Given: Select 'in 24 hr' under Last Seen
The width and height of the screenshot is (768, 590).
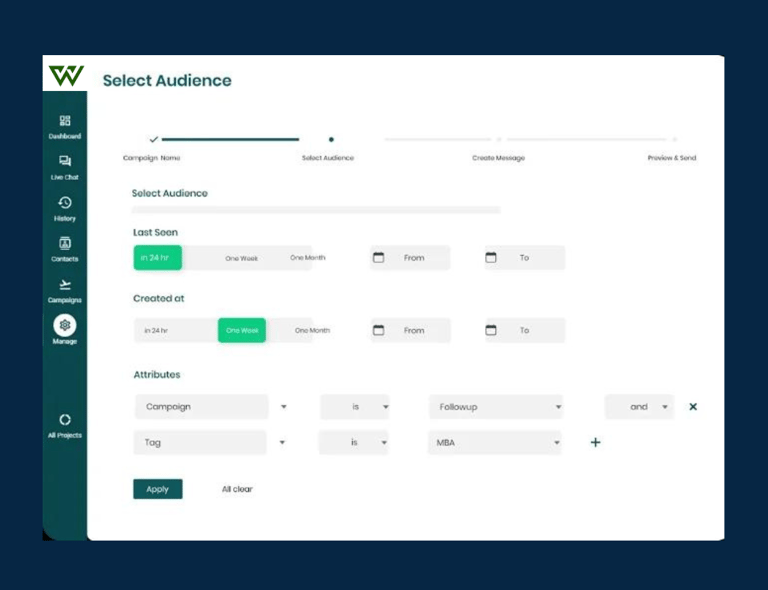Looking at the screenshot, I should click(158, 258).
